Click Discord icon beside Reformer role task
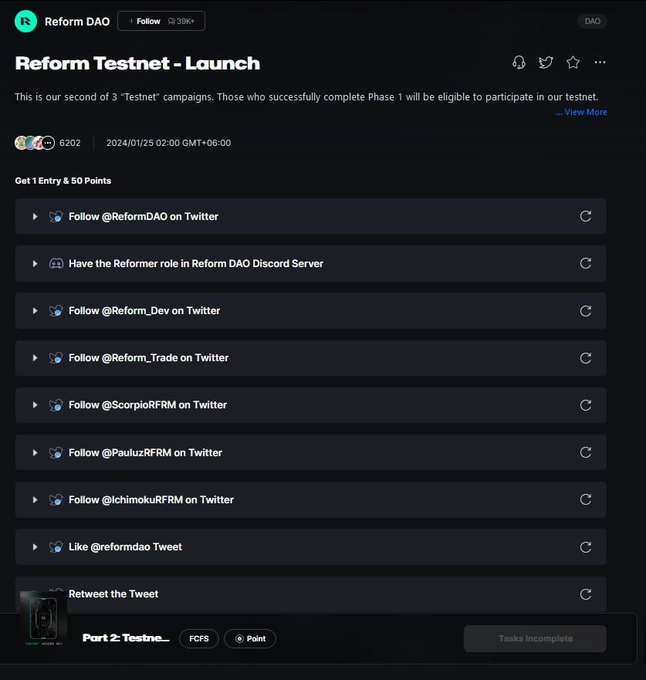646x680 pixels. pos(56,264)
